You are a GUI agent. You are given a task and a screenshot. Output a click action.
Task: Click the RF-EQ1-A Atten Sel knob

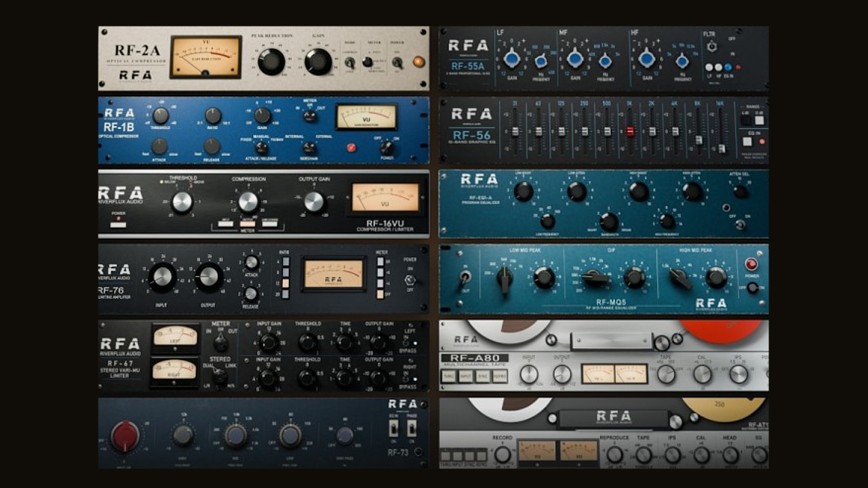click(741, 192)
